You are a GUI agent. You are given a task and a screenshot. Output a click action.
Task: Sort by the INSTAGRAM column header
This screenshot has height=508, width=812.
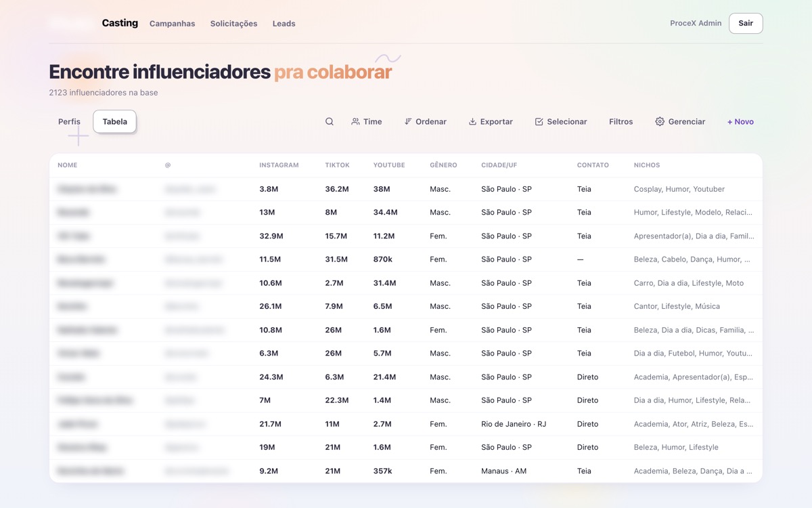(279, 165)
